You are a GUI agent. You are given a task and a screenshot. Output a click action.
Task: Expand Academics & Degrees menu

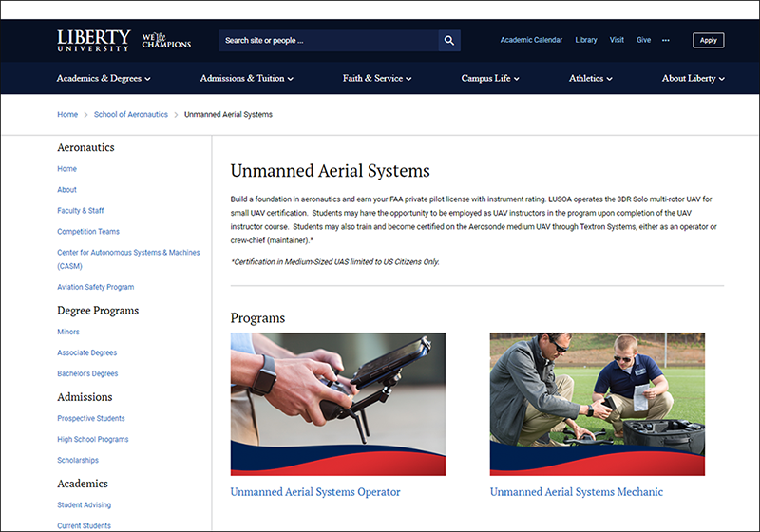coord(104,78)
